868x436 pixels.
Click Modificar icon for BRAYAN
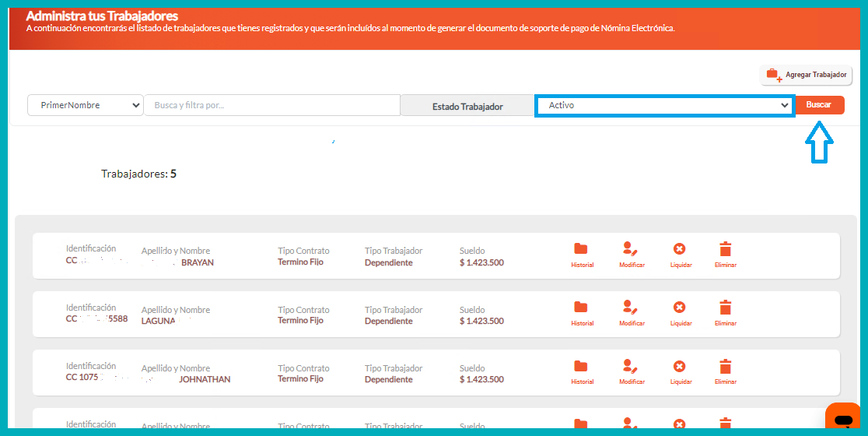(631, 249)
